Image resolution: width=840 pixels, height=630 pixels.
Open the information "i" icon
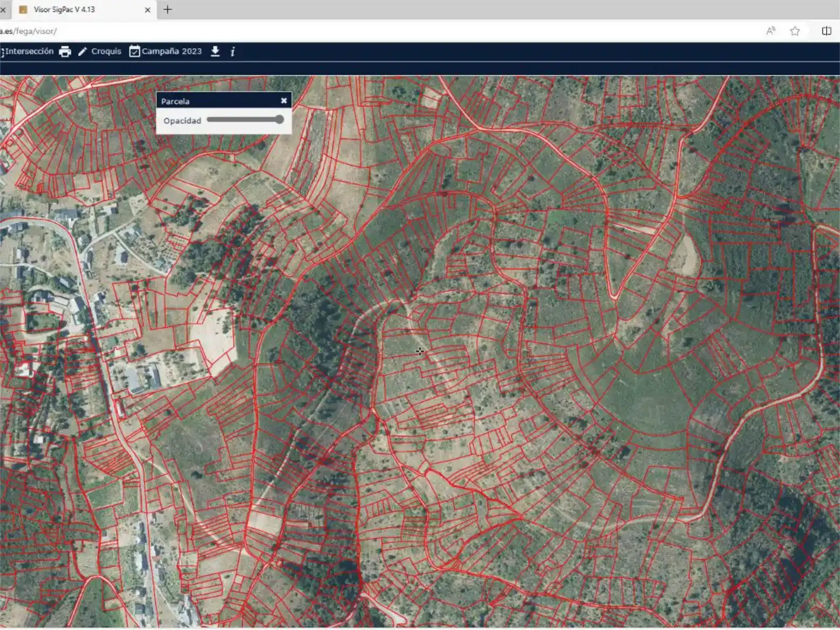point(232,51)
